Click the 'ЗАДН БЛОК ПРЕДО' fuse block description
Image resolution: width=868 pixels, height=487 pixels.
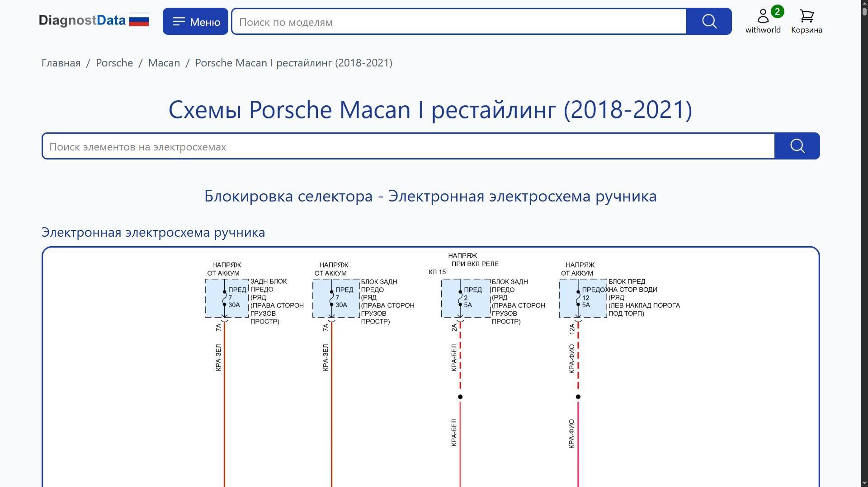(277, 301)
